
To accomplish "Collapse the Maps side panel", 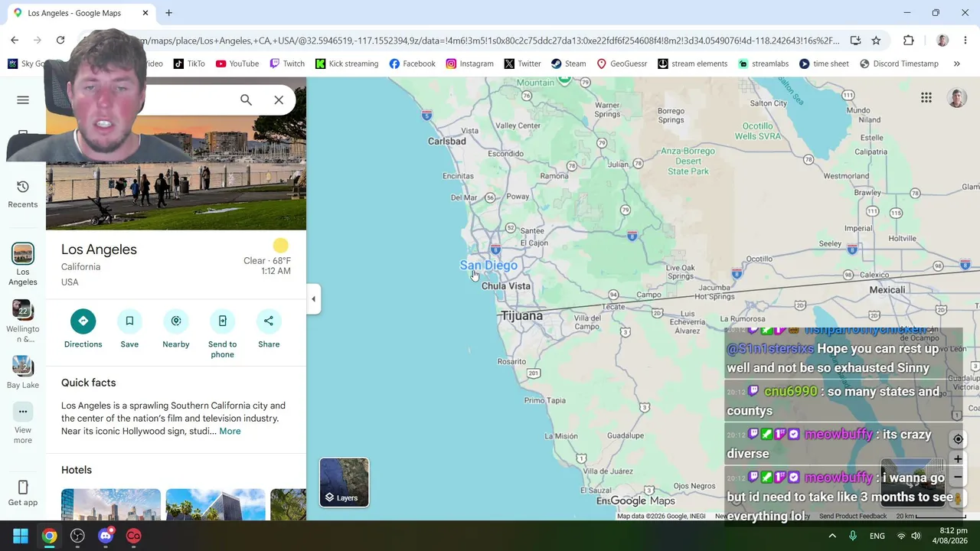I will (x=313, y=299).
